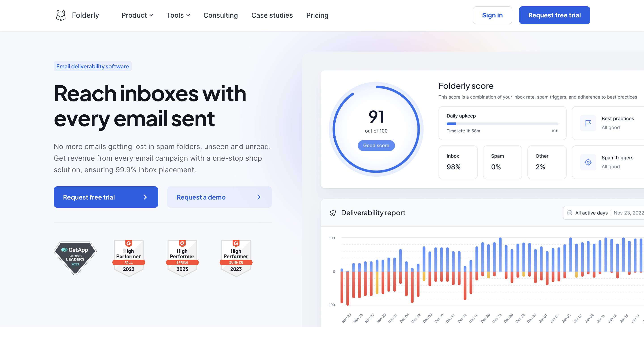This screenshot has height=349, width=644.
Task: Click the Deliverability report rocket icon
Action: pos(333,213)
